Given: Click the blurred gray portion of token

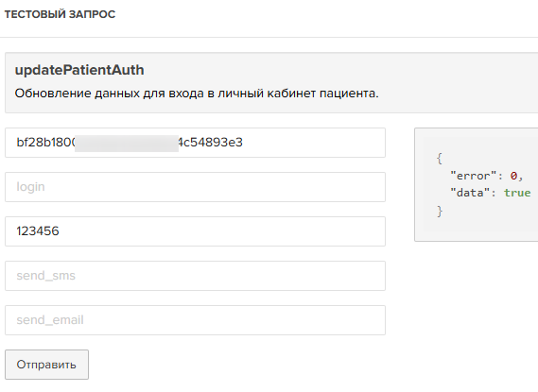Looking at the screenshot, I should pos(127,144).
